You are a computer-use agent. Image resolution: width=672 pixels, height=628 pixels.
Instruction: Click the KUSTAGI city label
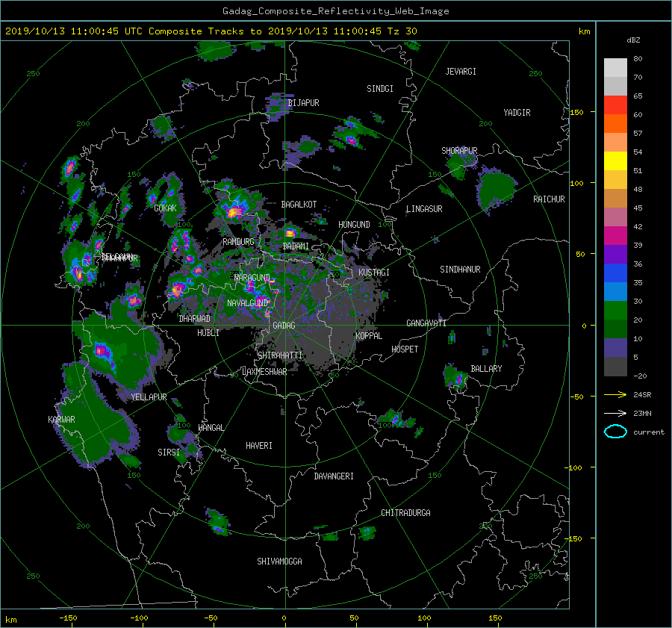(374, 273)
